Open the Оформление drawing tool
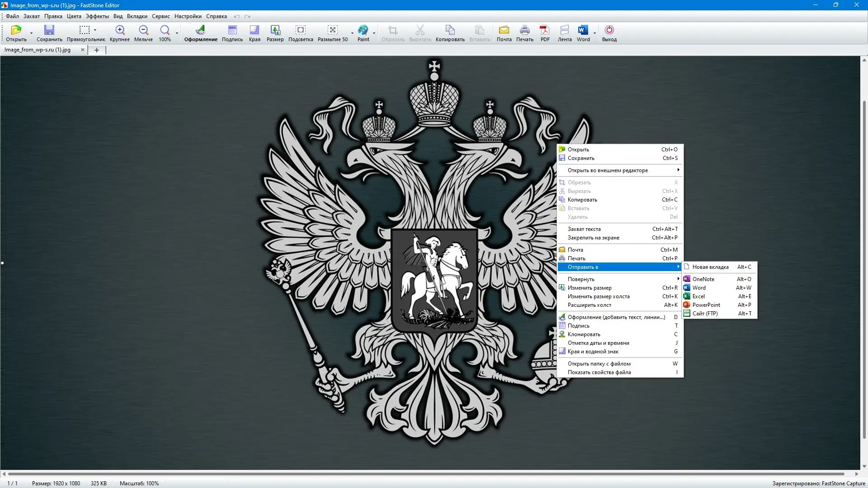 point(201,32)
